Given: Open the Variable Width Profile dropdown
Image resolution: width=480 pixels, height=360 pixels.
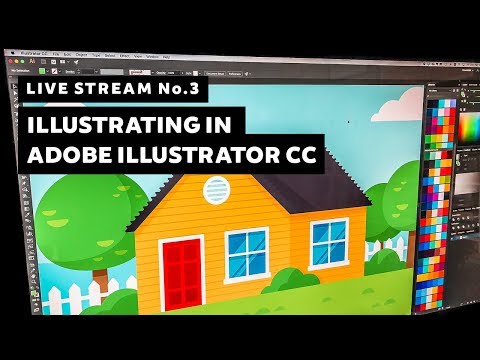Looking at the screenshot, I should [112, 72].
